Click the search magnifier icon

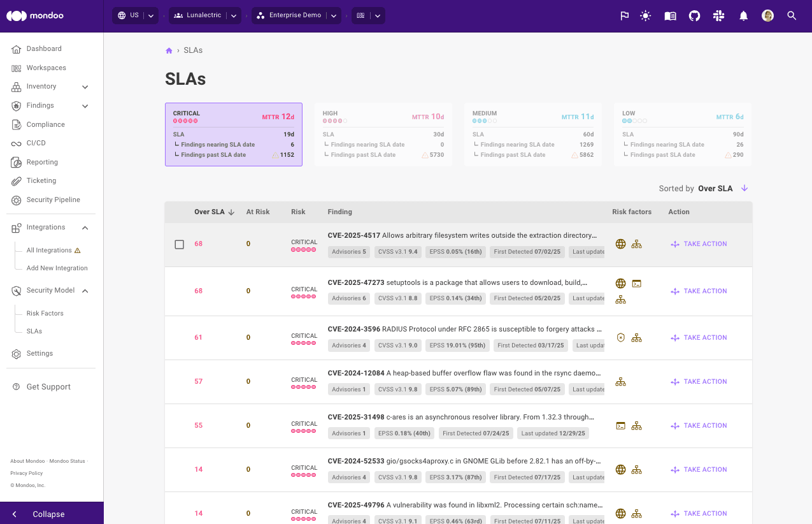point(792,15)
